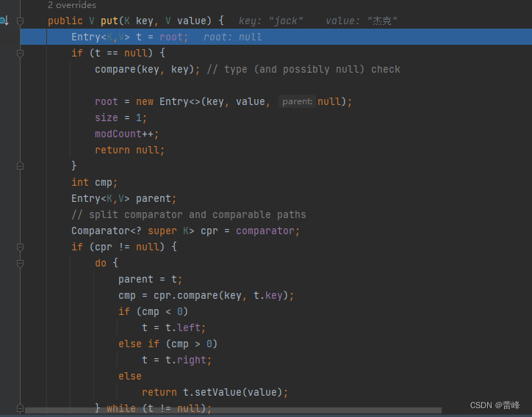Click fold end marker at "} while (t != null);"
The width and height of the screenshot is (532, 417).
[20, 408]
